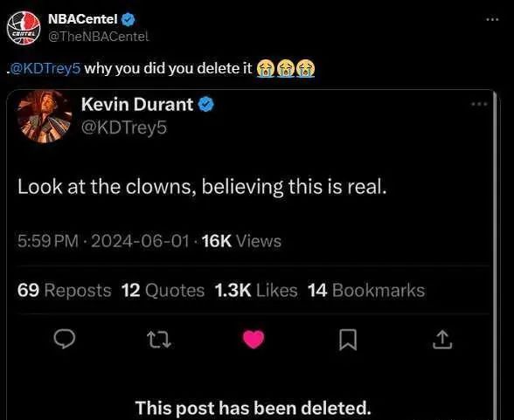Click the 14 Bookmarks count

(366, 291)
